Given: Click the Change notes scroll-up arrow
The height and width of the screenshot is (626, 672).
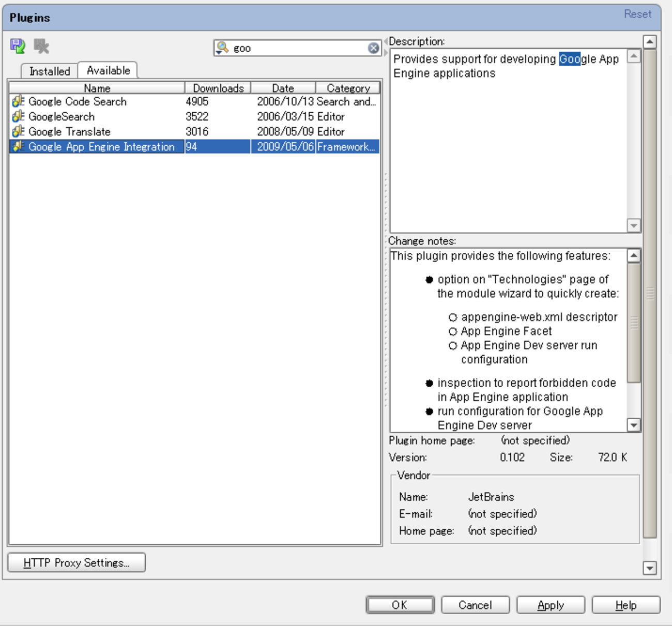Looking at the screenshot, I should pos(634,255).
